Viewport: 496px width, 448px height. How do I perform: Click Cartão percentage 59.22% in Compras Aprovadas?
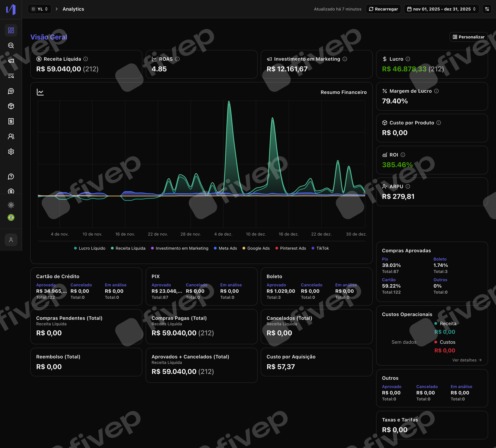coord(391,286)
